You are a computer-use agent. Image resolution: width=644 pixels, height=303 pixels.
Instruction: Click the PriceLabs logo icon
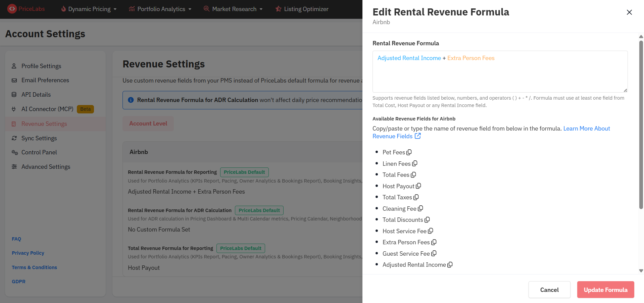click(12, 9)
